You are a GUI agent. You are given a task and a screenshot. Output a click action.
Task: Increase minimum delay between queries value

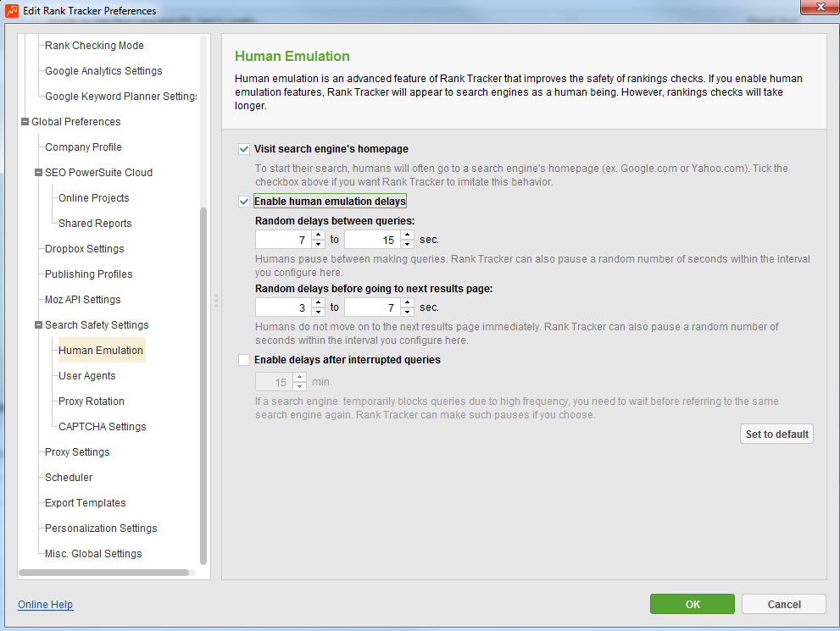click(x=318, y=235)
